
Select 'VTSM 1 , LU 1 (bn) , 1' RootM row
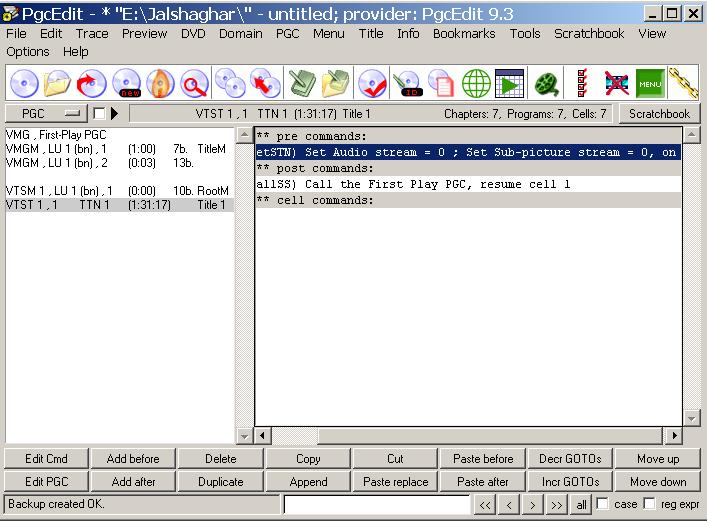coord(119,191)
